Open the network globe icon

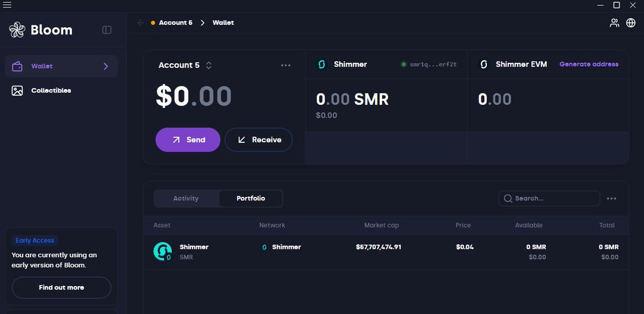pyautogui.click(x=631, y=23)
